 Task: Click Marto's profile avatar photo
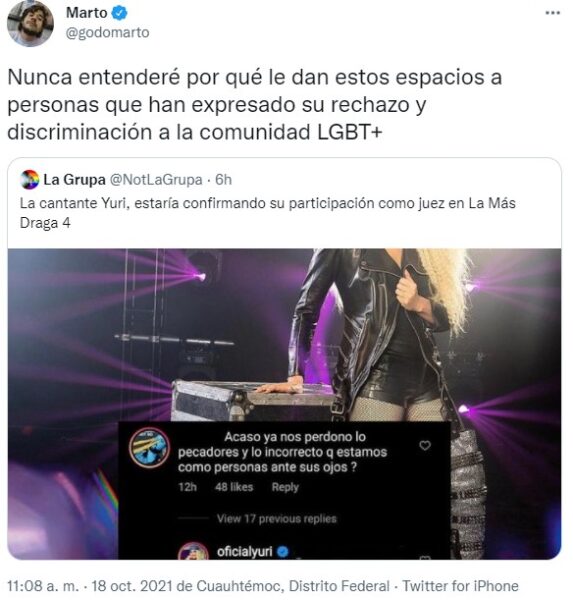pos(30,23)
